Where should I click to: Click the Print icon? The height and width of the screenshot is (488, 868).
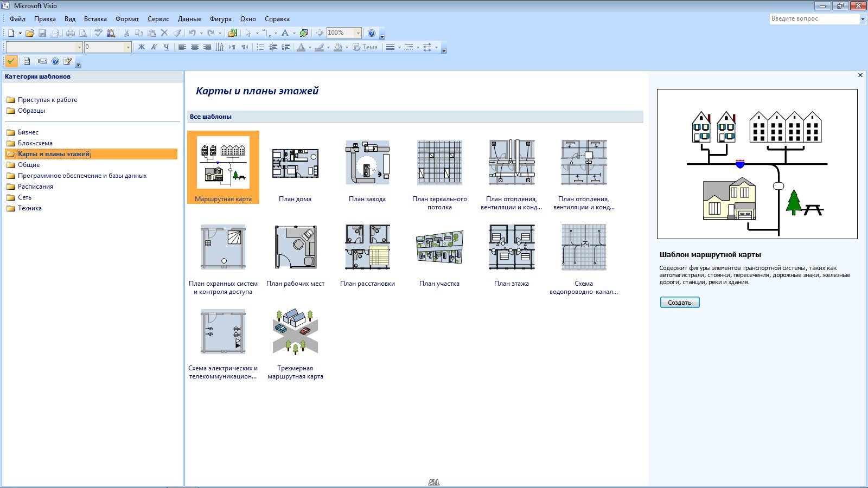coord(71,33)
